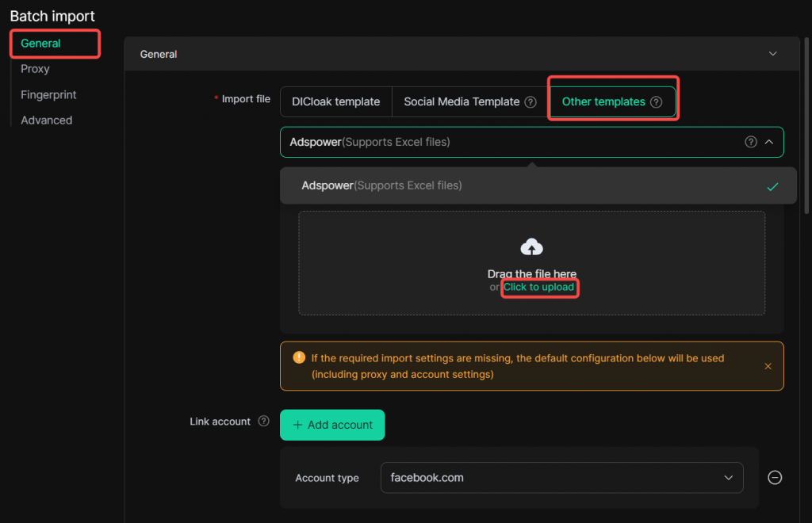Select the DICloak template tab
Screen dimensions: 812x523
coord(335,102)
